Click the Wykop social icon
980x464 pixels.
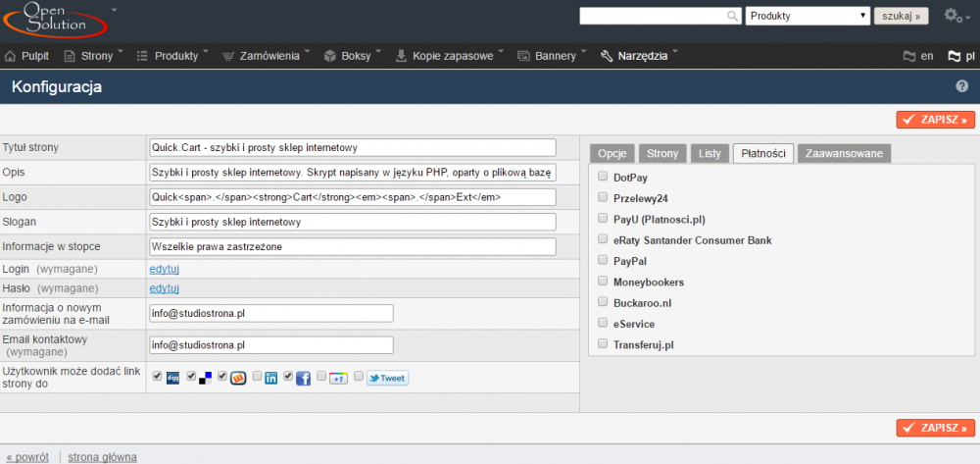[x=237, y=379]
